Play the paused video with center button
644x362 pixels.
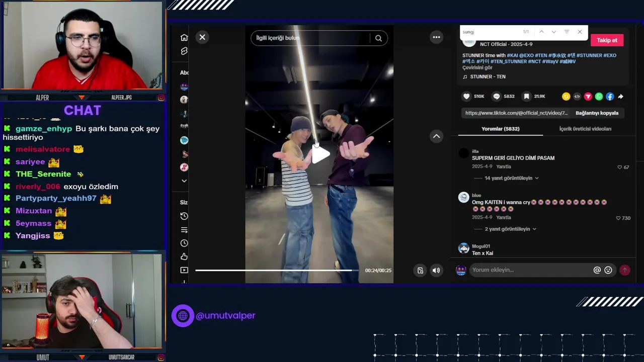click(320, 155)
